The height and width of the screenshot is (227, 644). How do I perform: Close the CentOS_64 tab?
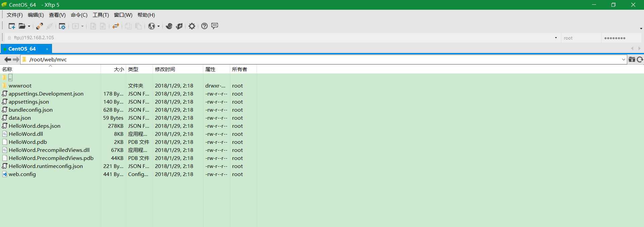pyautogui.click(x=47, y=49)
